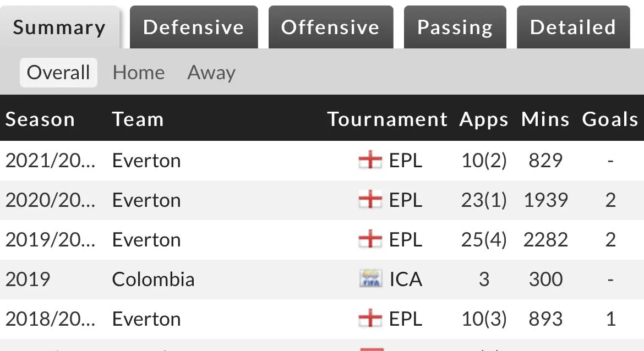Switch to the Defensive tab
This screenshot has width=644, height=351.
click(193, 28)
